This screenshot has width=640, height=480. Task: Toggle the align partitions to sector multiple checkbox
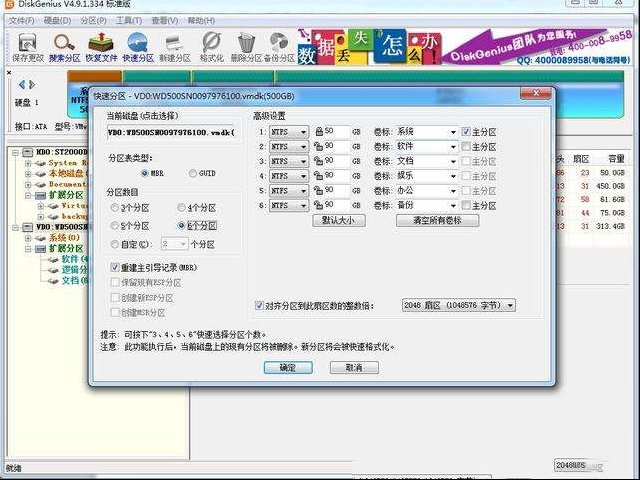pyautogui.click(x=259, y=305)
